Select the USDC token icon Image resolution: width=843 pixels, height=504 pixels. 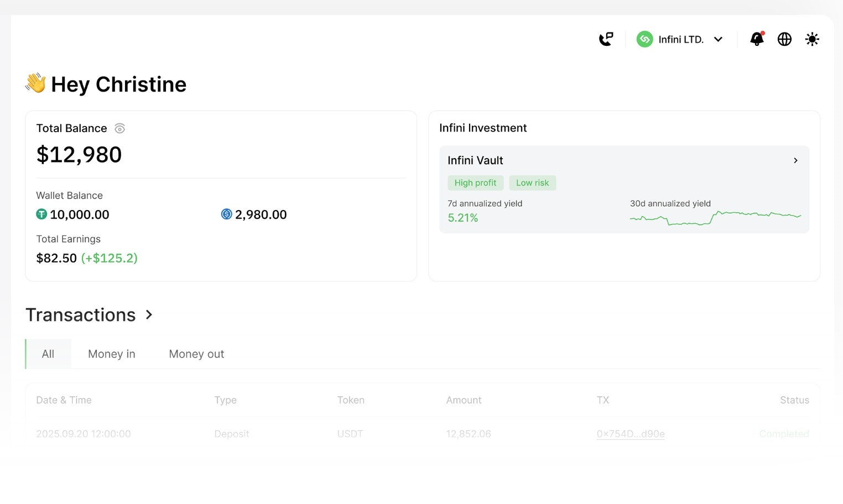click(226, 214)
